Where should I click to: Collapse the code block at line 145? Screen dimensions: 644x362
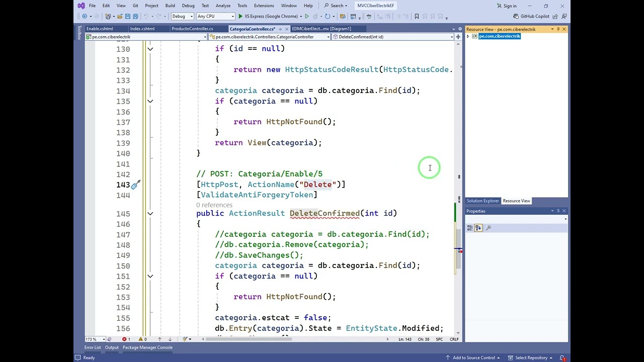coord(150,214)
